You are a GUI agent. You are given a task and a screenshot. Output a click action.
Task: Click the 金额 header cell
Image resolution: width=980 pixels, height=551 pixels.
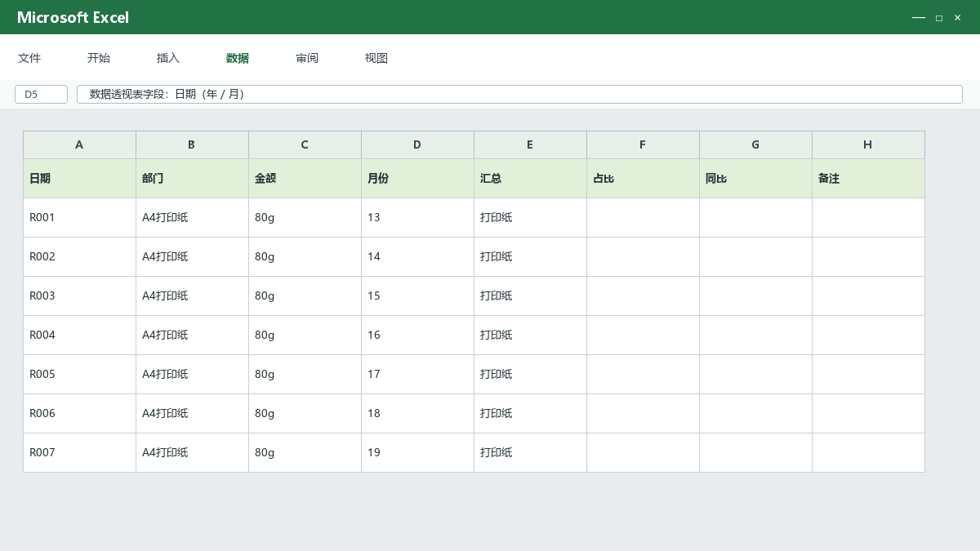coord(305,178)
